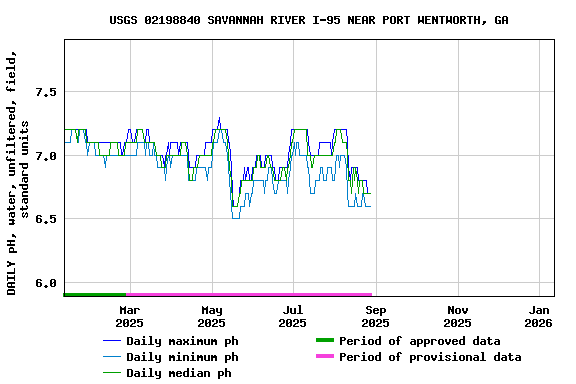Click the 6.5 pH minimum dip in mid May
Image resolution: width=576 pixels, height=384 pixels.
(236, 218)
